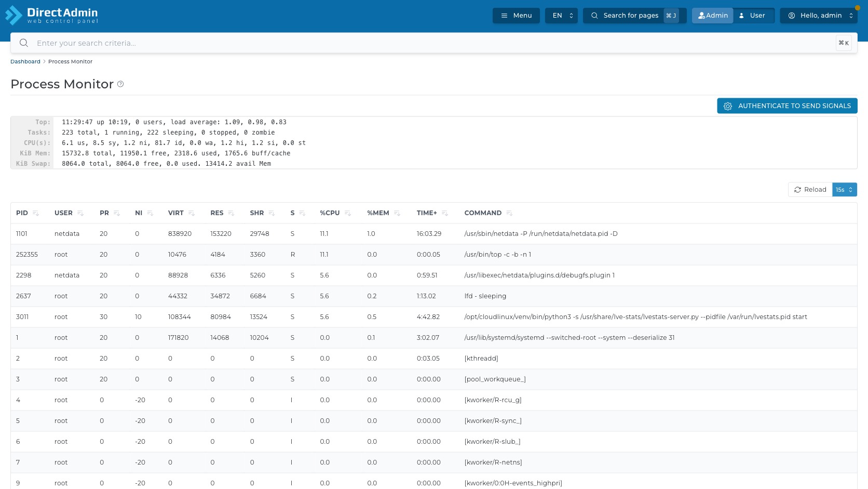Sort by RES column icon

(232, 213)
